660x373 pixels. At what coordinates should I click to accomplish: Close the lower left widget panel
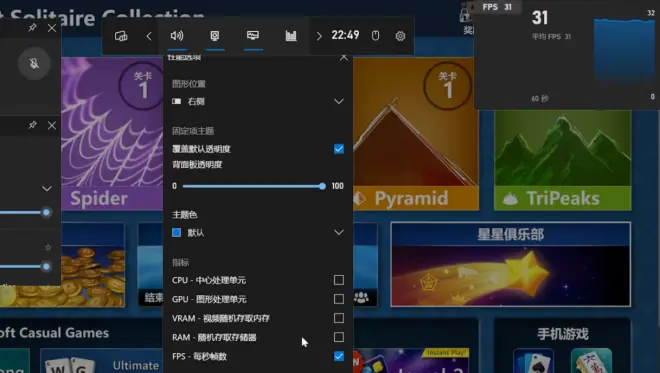52,125
